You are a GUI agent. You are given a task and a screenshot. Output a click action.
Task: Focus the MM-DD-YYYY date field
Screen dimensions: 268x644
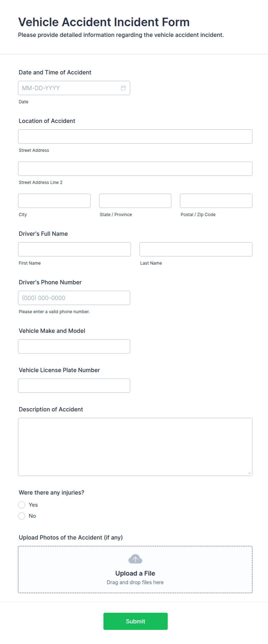tap(74, 88)
